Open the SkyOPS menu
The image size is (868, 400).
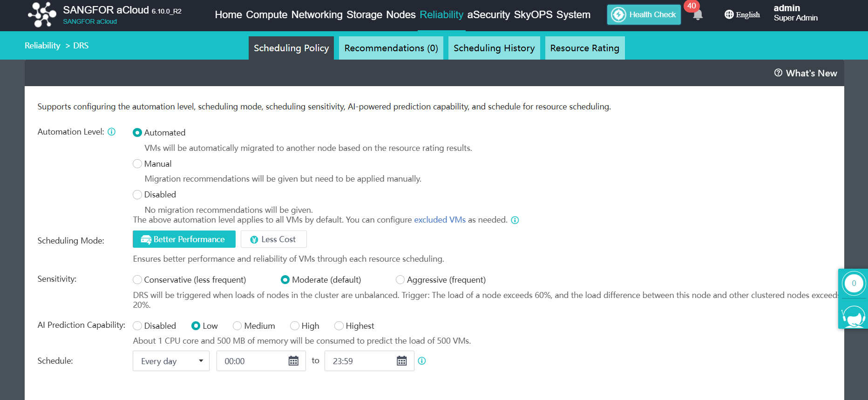pos(533,15)
